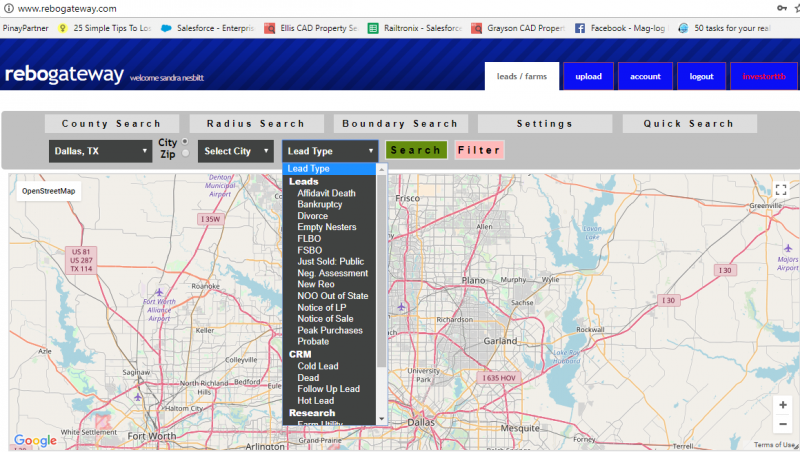Click Majors Airport marker on map
Image resolution: width=800 pixels, height=452 pixels.
click(x=788, y=248)
